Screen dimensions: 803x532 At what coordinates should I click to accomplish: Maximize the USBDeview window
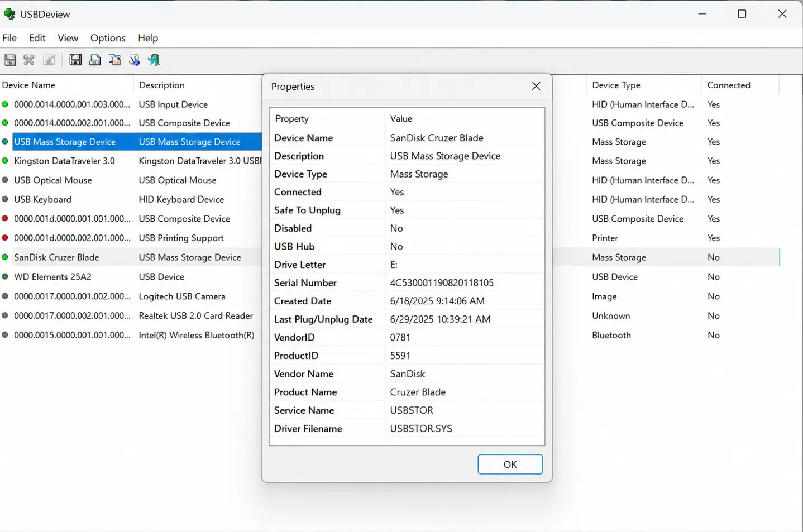point(742,14)
